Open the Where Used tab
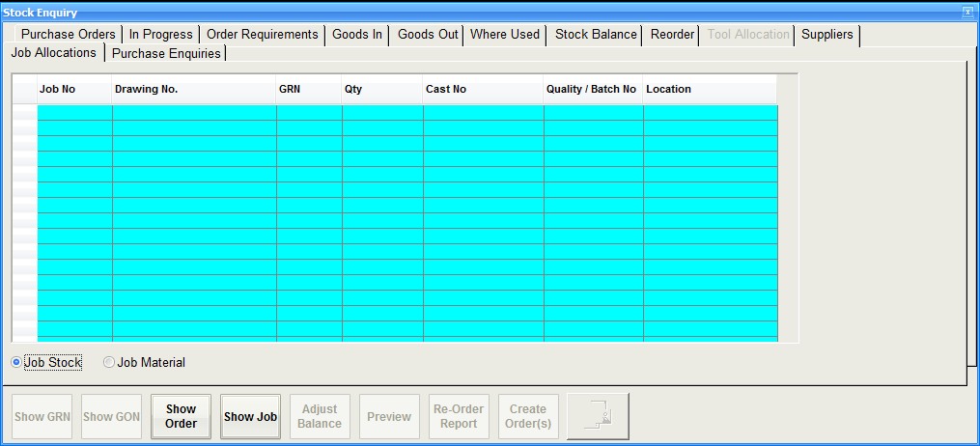This screenshot has width=980, height=446. pos(504,35)
